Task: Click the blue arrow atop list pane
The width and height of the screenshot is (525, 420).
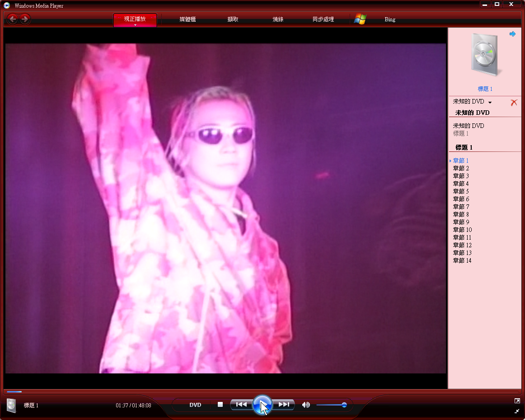Action: pos(512,34)
